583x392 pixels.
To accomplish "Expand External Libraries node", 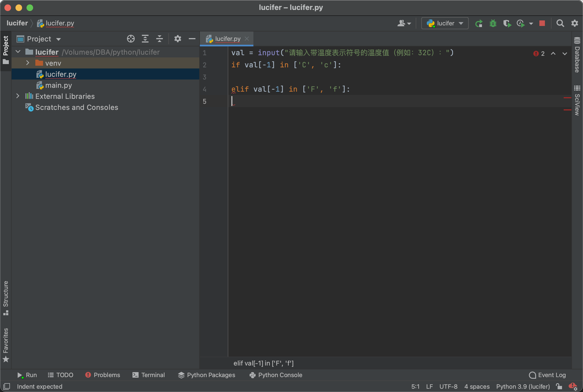I will 18,96.
